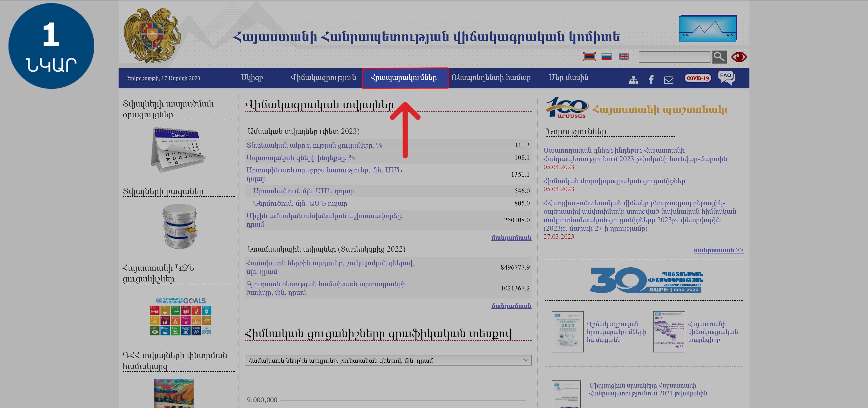Open Արտաքին առևտրաշրջանառությունը row
Viewport: 868px width, 408px height.
(x=388, y=174)
